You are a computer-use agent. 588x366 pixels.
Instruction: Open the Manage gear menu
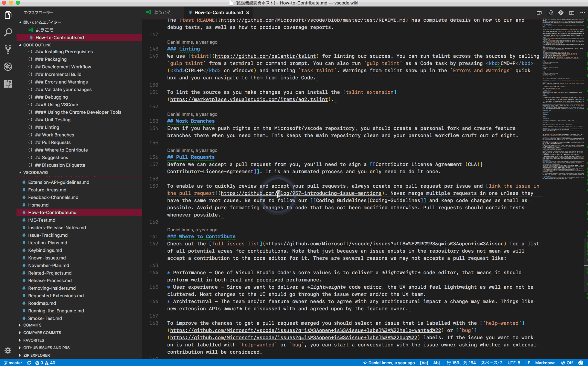pos(8,350)
